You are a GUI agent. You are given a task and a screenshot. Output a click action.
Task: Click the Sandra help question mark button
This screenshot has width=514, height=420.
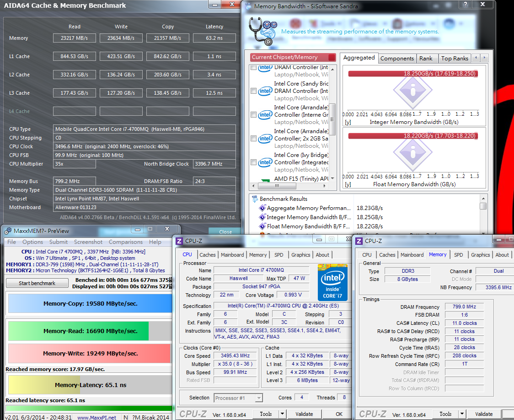465,4
